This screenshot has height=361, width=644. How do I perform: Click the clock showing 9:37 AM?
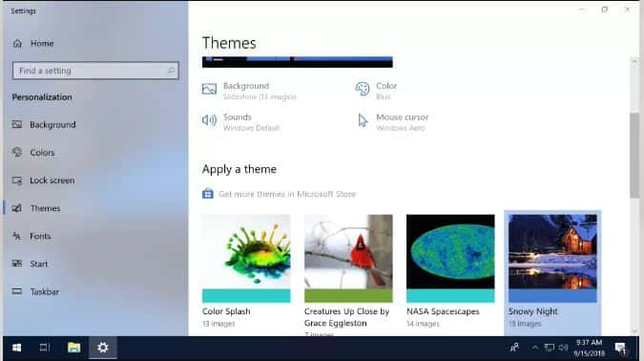pos(589,343)
